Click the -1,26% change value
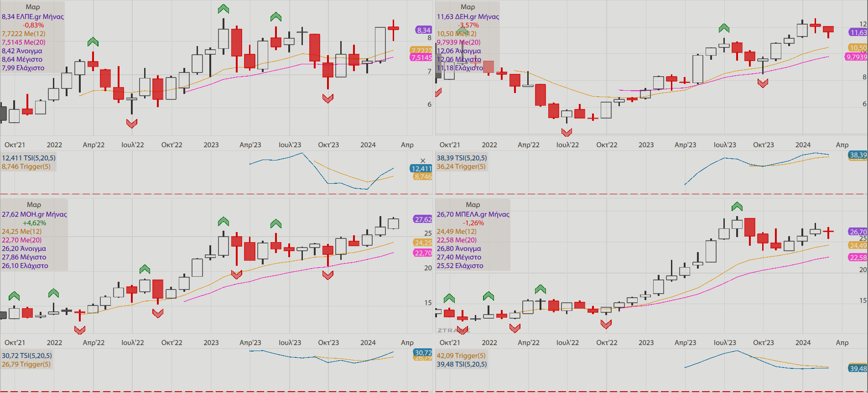The image size is (868, 393). click(473, 223)
